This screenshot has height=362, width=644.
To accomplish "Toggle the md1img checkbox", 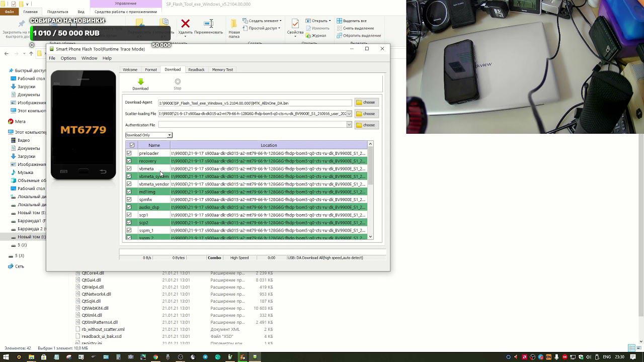I will coord(129,192).
